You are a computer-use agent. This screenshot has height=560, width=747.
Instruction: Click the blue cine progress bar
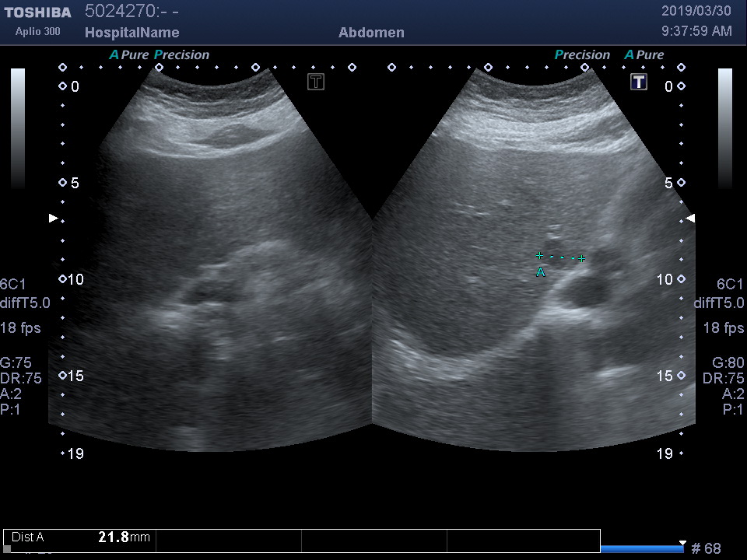click(x=642, y=549)
